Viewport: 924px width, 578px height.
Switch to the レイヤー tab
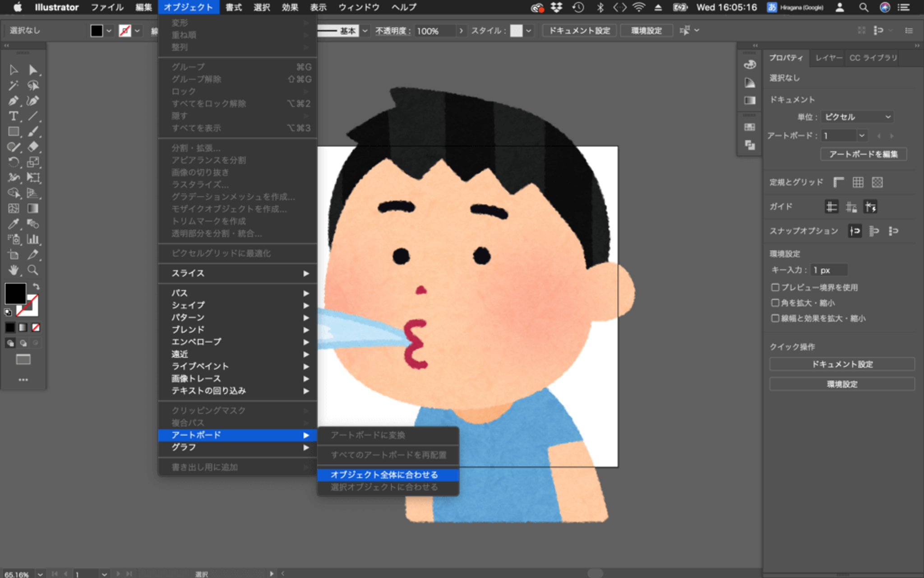click(828, 58)
